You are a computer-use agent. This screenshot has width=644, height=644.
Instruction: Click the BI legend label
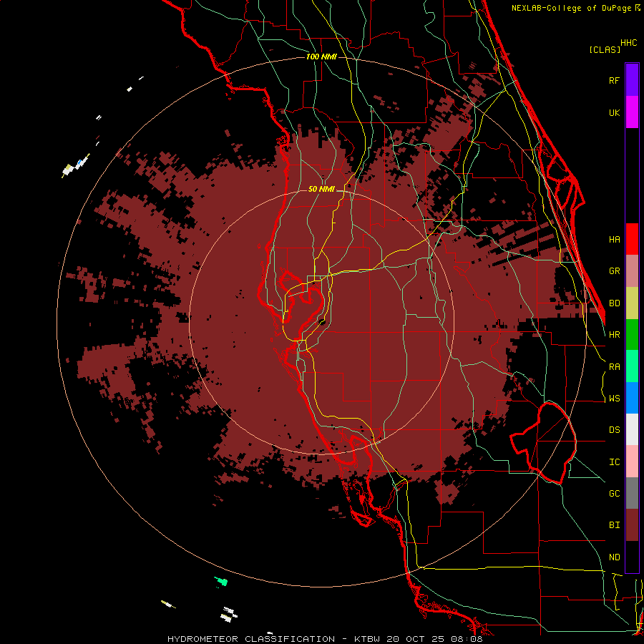point(615,525)
